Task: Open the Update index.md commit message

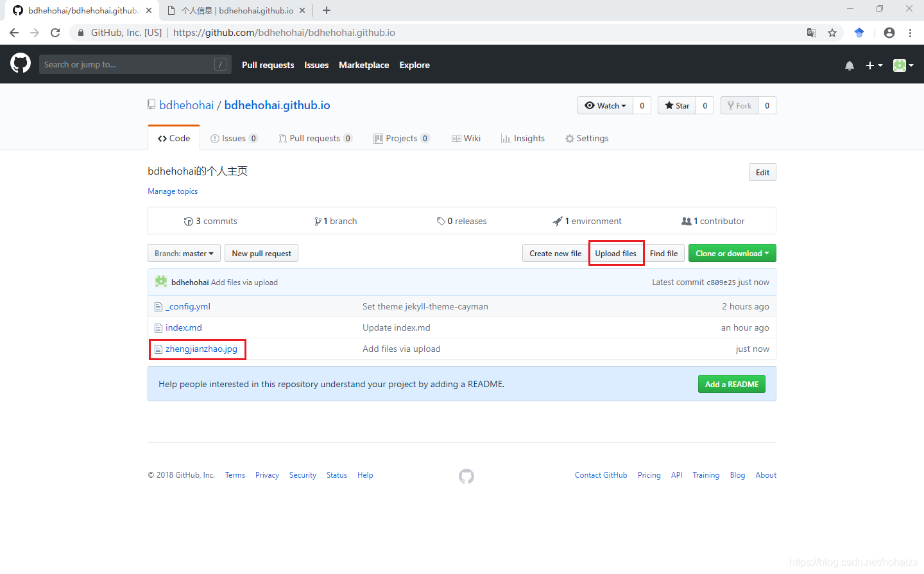Action: pos(397,327)
